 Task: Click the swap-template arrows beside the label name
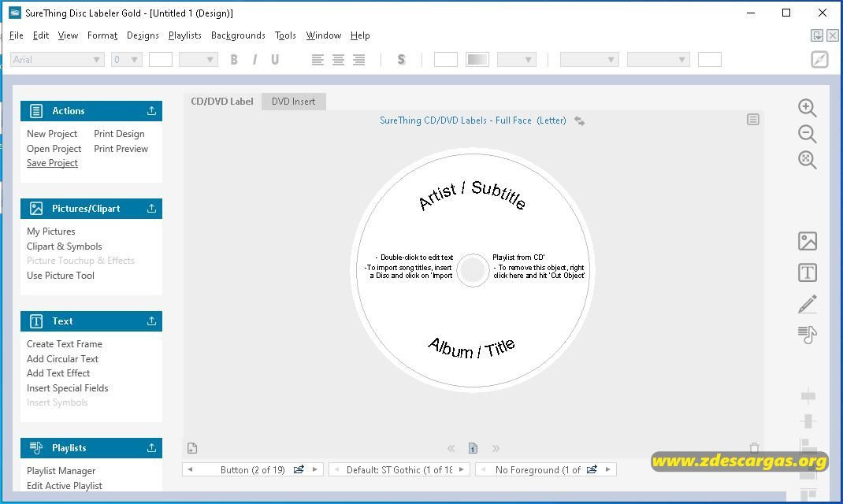coord(580,121)
